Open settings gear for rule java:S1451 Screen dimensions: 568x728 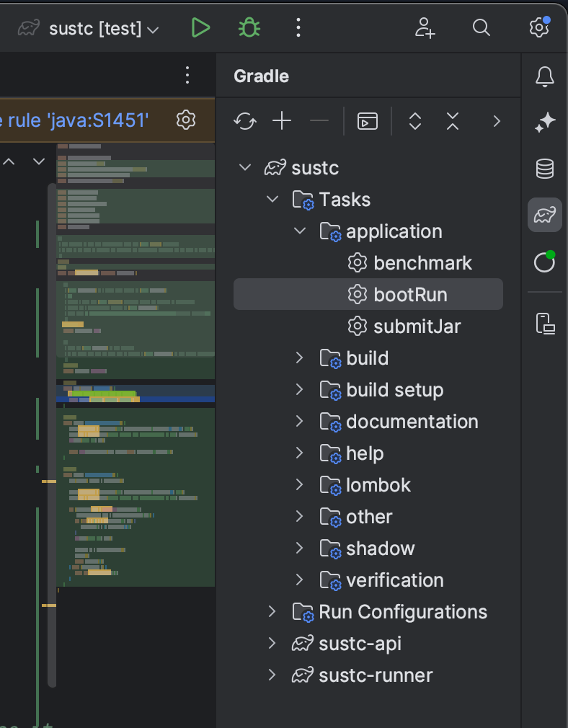pos(186,120)
